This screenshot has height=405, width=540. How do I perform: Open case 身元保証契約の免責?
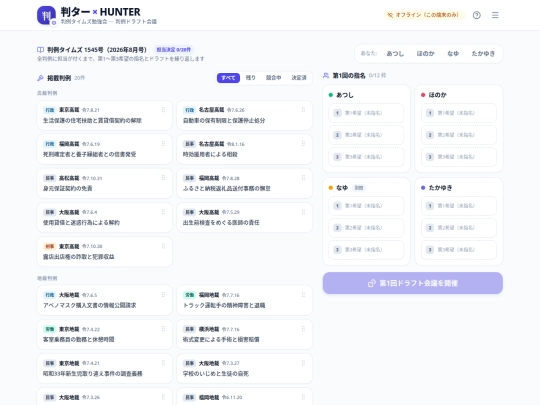(105, 184)
